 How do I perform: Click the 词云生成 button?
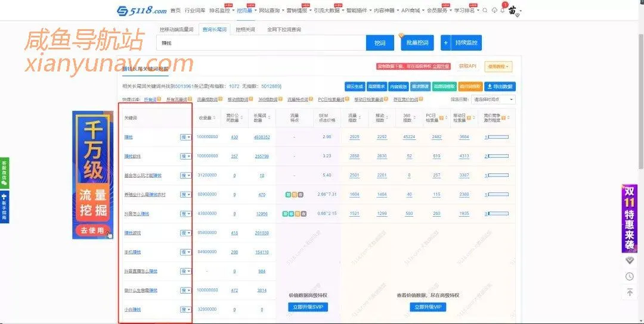tap(354, 86)
